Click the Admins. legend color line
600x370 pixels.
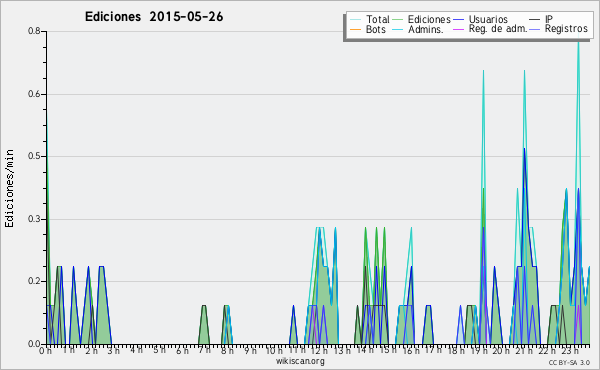tap(398, 29)
